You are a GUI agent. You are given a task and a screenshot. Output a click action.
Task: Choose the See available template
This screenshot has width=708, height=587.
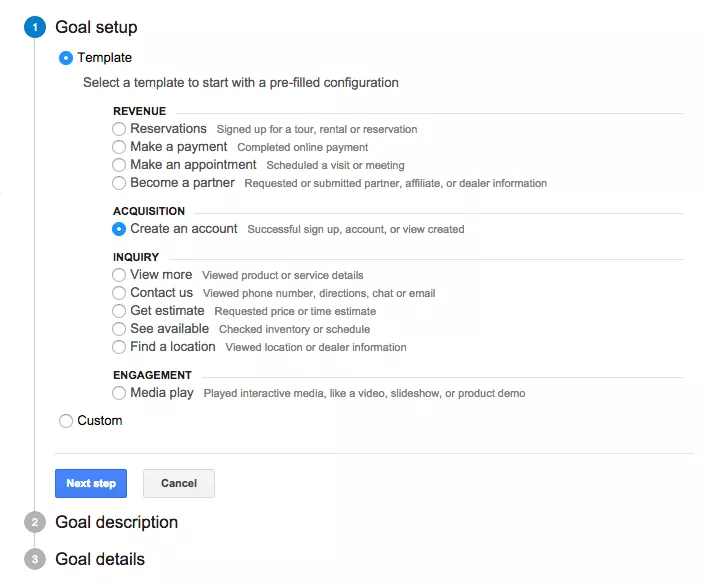[120, 329]
